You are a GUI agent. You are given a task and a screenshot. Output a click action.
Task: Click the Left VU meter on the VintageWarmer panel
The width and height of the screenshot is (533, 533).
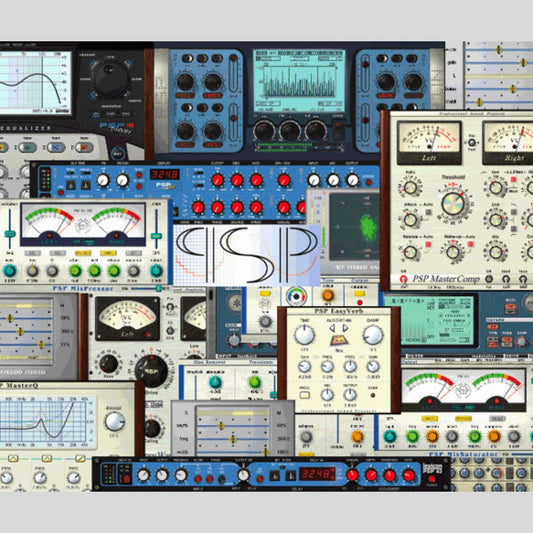tap(127, 319)
